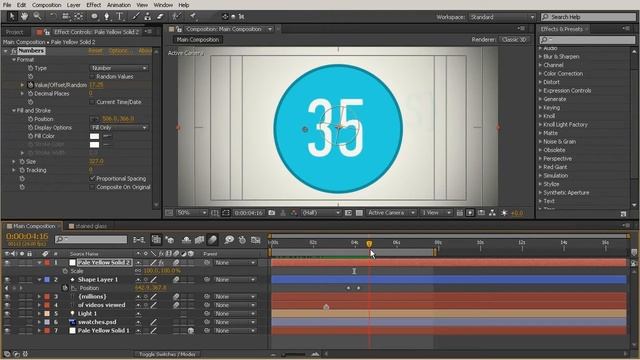Hide the Light 1 layer
This screenshot has height=360, width=640.
7,313
